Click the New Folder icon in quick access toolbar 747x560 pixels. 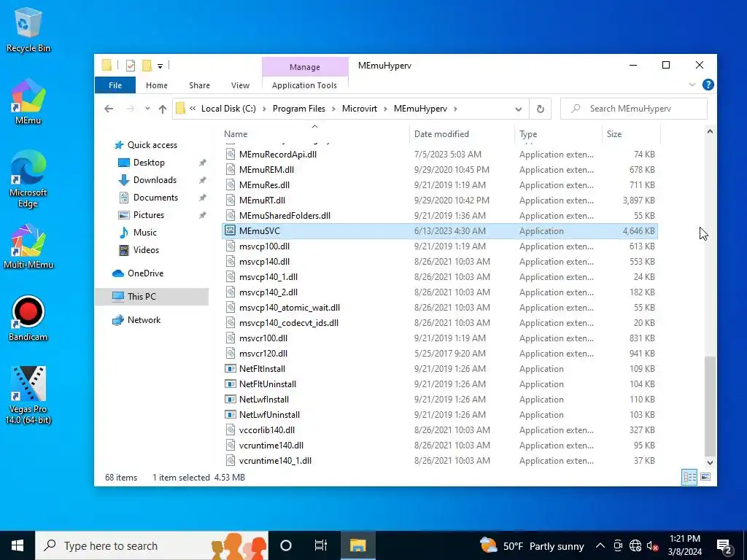point(147,66)
